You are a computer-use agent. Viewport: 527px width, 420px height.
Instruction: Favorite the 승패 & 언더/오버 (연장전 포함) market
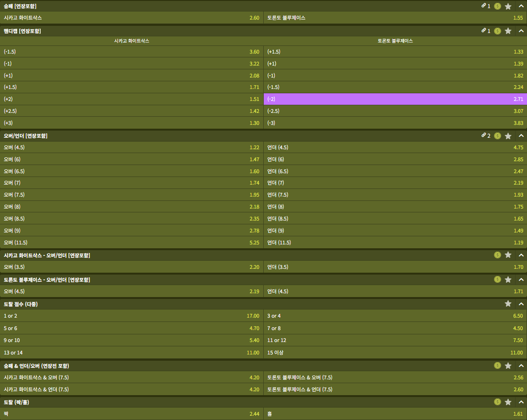point(508,365)
